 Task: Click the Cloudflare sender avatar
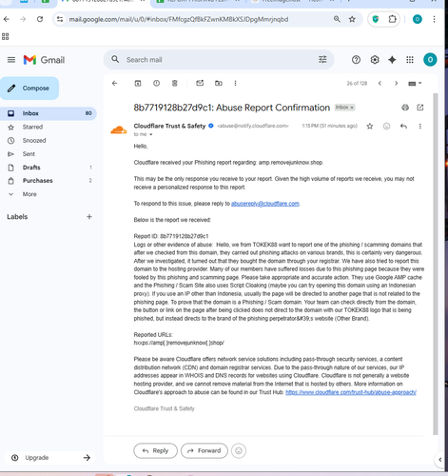(x=119, y=129)
